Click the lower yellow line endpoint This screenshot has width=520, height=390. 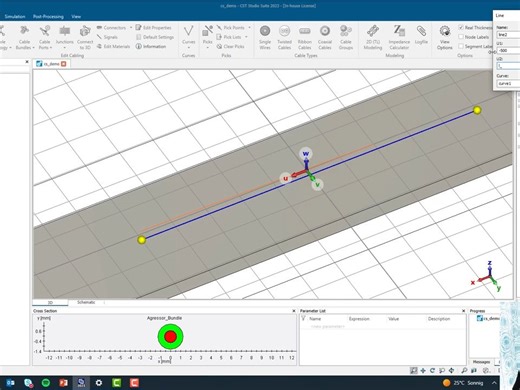click(141, 240)
